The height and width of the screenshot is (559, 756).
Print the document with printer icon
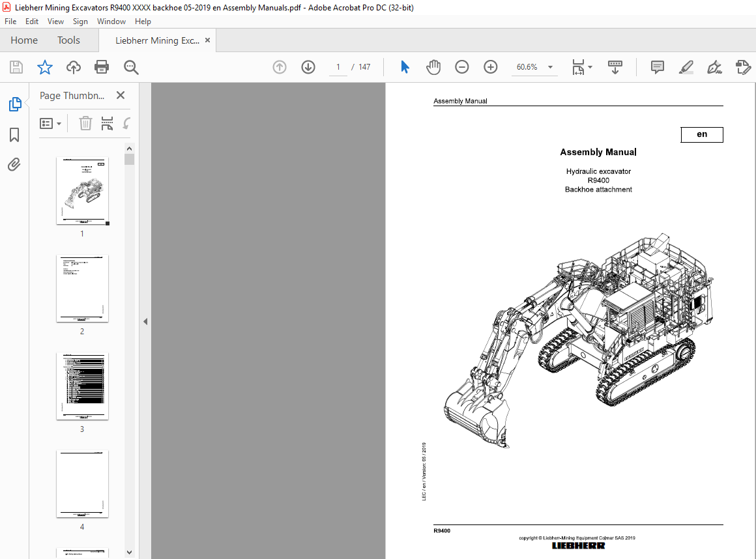pyautogui.click(x=102, y=67)
